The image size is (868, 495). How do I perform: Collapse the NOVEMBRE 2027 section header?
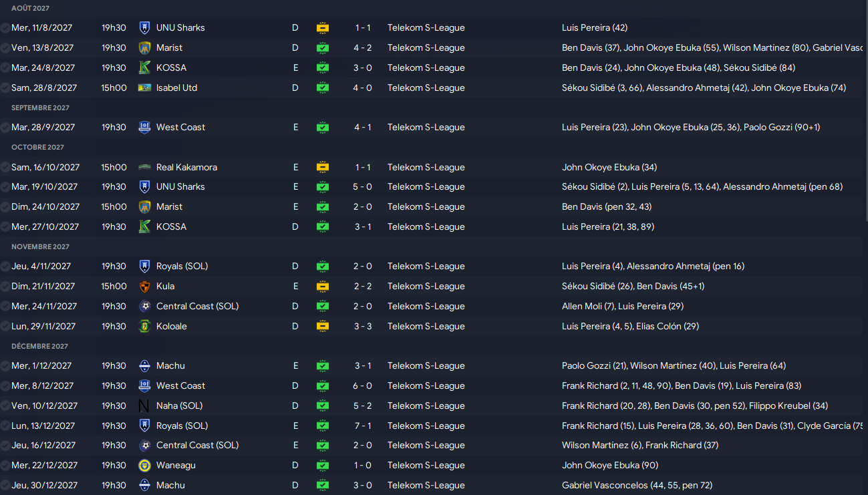tap(41, 246)
